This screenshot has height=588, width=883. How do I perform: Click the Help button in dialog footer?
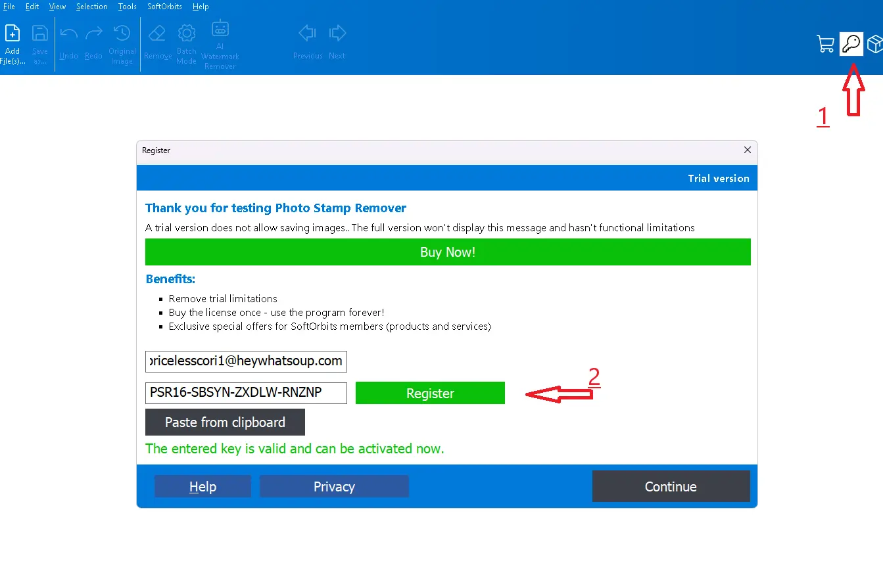(x=203, y=486)
